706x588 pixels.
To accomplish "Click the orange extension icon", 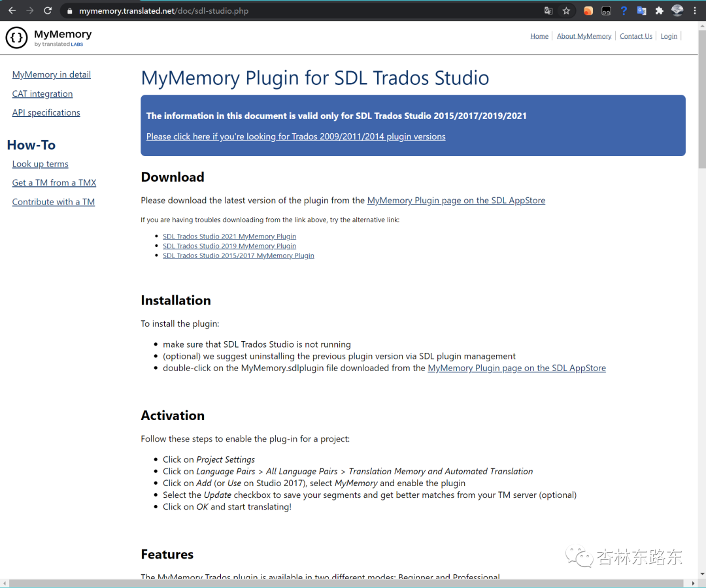I will [x=588, y=11].
